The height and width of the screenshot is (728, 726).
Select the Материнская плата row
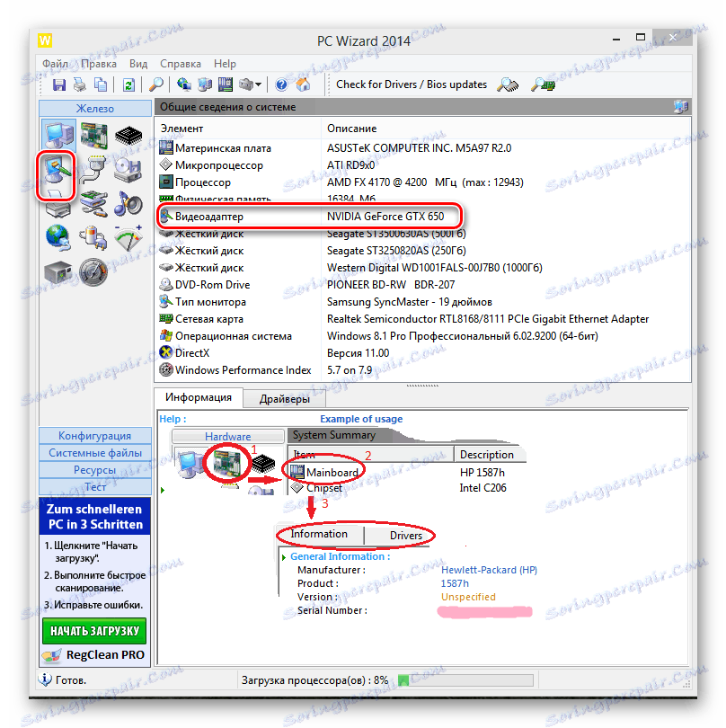(x=422, y=148)
